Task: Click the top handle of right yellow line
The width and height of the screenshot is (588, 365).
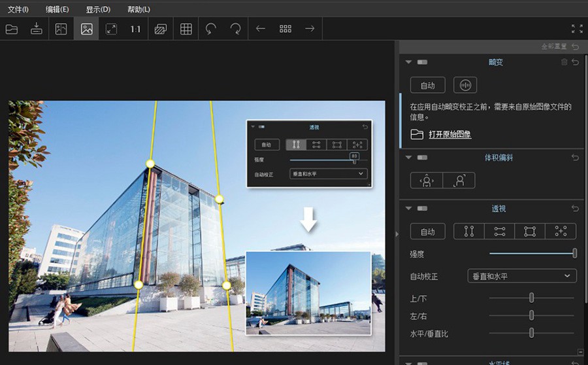Action: tap(220, 199)
